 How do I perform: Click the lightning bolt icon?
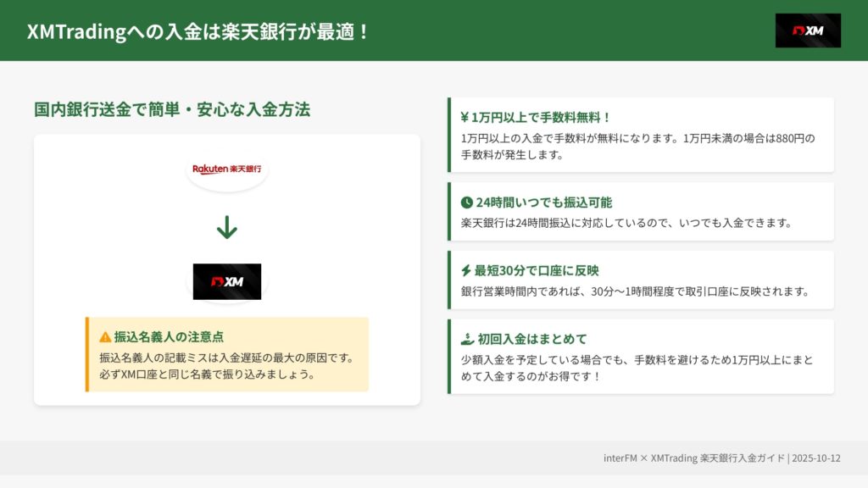point(465,271)
